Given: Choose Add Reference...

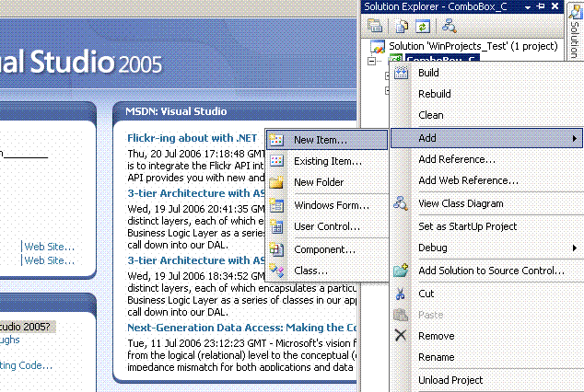Looking at the screenshot, I should click(x=486, y=159).
